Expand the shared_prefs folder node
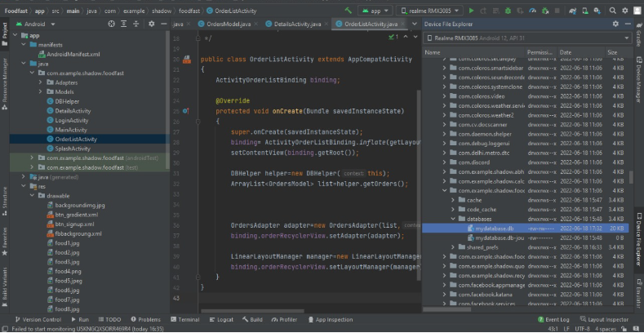The height and width of the screenshot is (333, 644). [453, 247]
